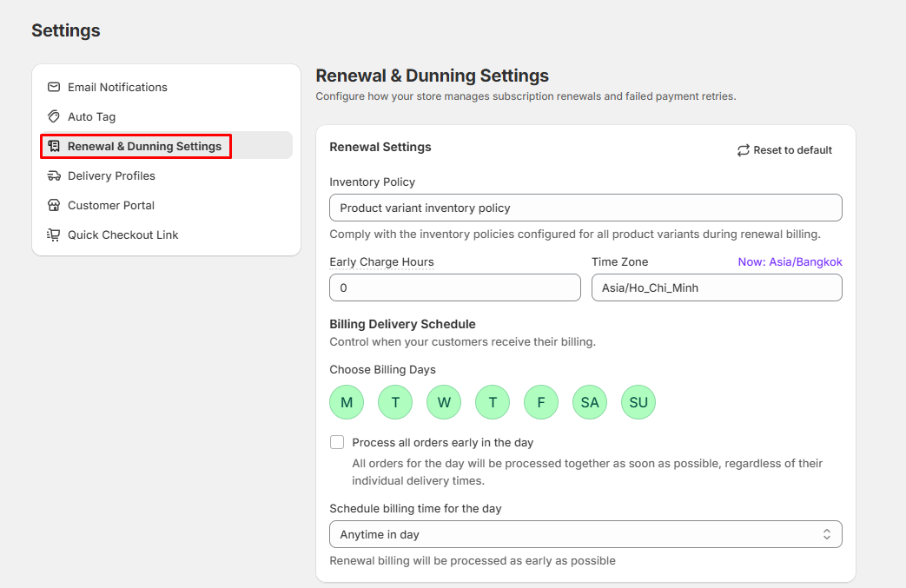Click the Delivery Profiles truck icon
The height and width of the screenshot is (588, 906).
click(54, 175)
